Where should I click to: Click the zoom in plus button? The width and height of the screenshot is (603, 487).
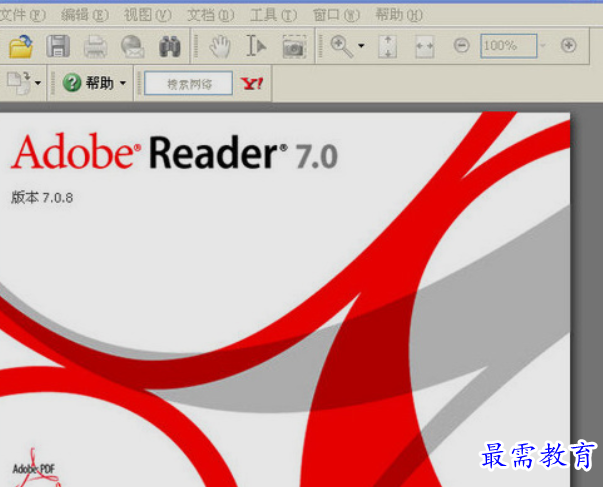(x=568, y=45)
